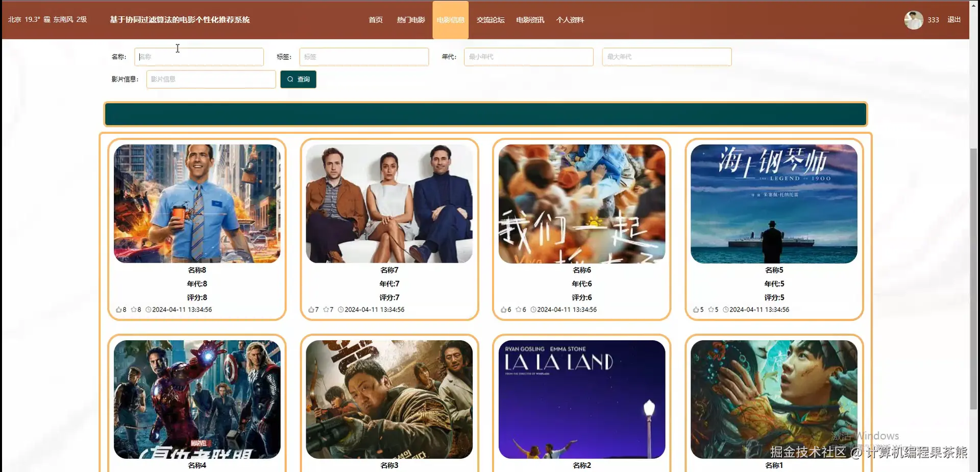This screenshot has height=472, width=980.
Task: Click the title text 名称7
Action: click(x=389, y=270)
